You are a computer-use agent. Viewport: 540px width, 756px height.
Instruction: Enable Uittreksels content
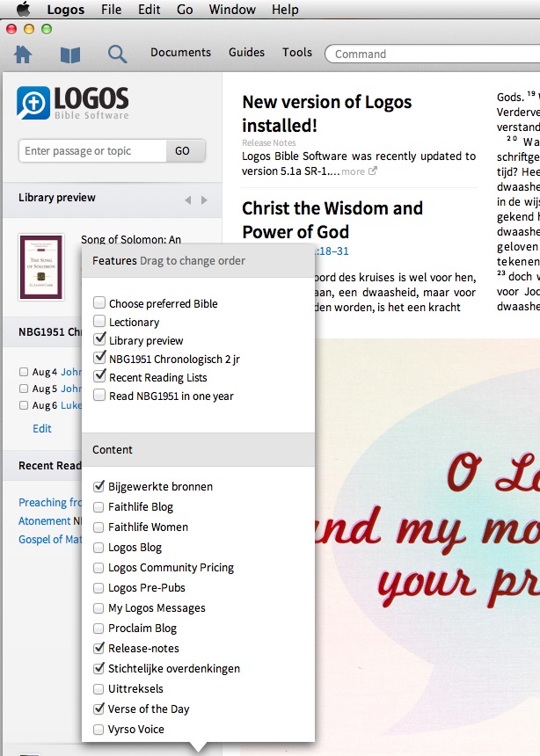point(99,688)
